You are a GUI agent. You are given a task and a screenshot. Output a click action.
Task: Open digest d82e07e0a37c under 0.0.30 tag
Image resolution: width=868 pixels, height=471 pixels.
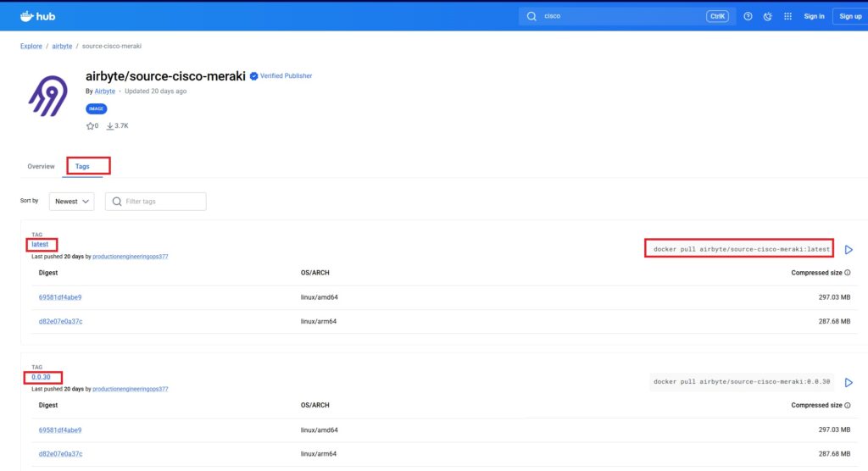(x=60, y=454)
